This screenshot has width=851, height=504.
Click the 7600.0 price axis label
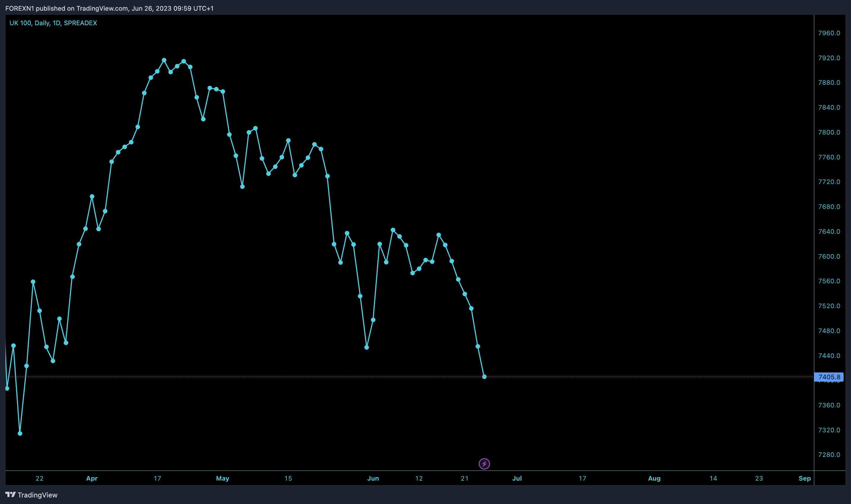pos(829,256)
